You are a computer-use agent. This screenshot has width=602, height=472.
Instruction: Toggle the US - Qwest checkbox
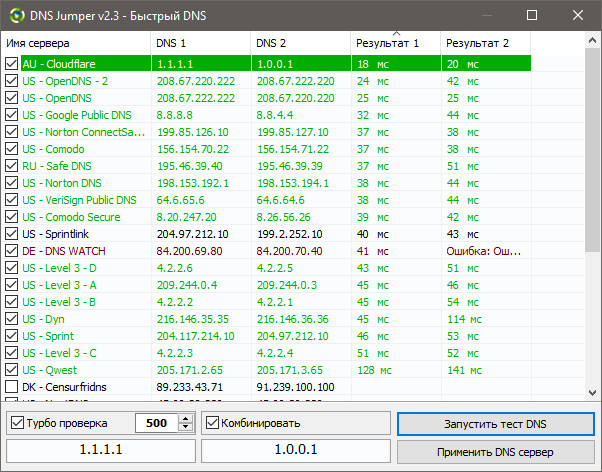(x=12, y=370)
